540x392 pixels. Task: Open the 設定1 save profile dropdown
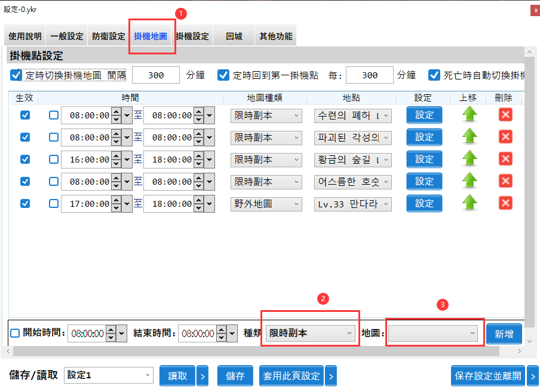pyautogui.click(x=109, y=375)
